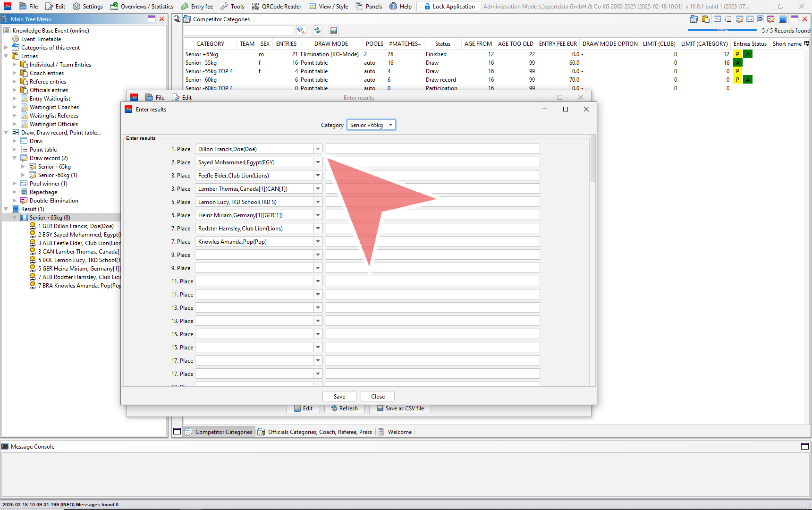Click the refresh arrows icon beside search
Viewport: 812px width, 510px height.
(317, 30)
